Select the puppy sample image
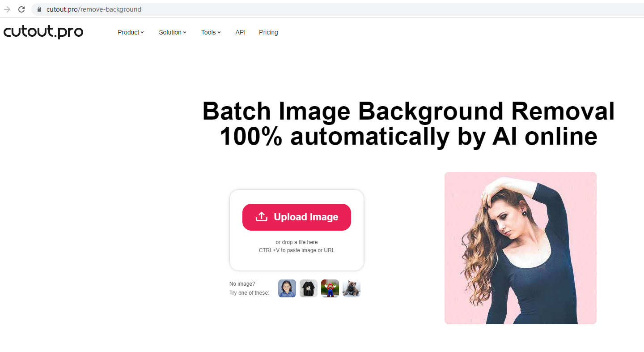The height and width of the screenshot is (352, 644). click(351, 288)
